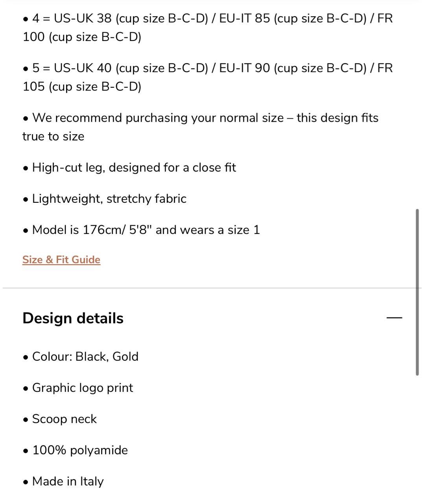Click the Made in Italy bullet
Image resolution: width=425 pixels, height=504 pixels.
[x=63, y=481]
